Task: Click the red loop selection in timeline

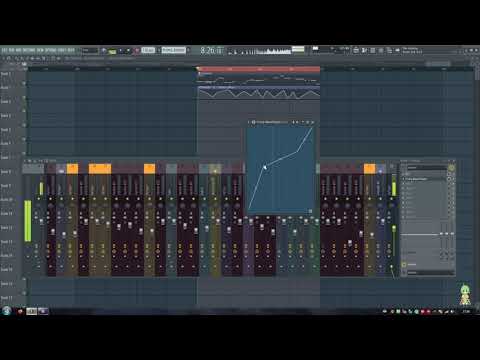Action: (x=258, y=69)
